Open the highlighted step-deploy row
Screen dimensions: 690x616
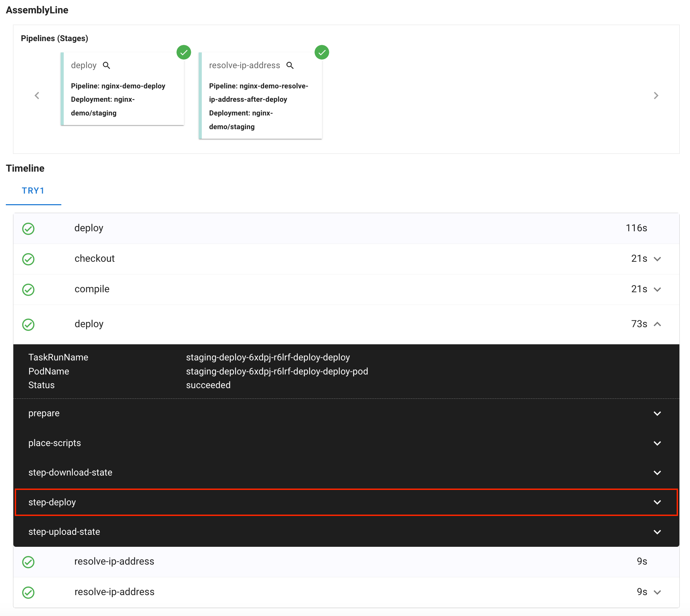pyautogui.click(x=346, y=502)
